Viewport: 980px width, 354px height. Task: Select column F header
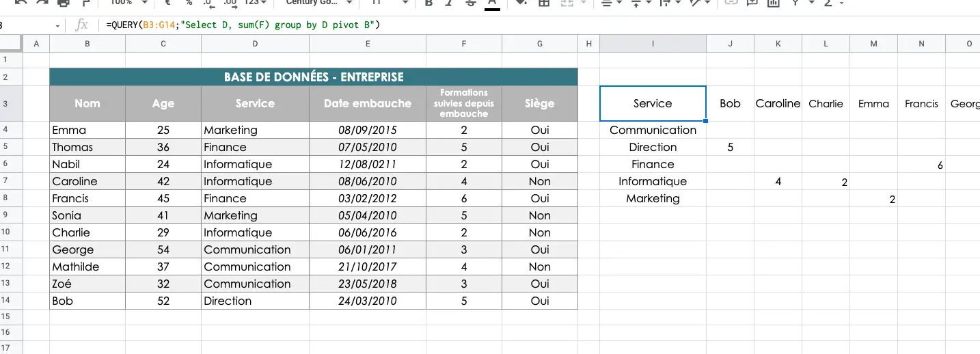[x=464, y=44]
